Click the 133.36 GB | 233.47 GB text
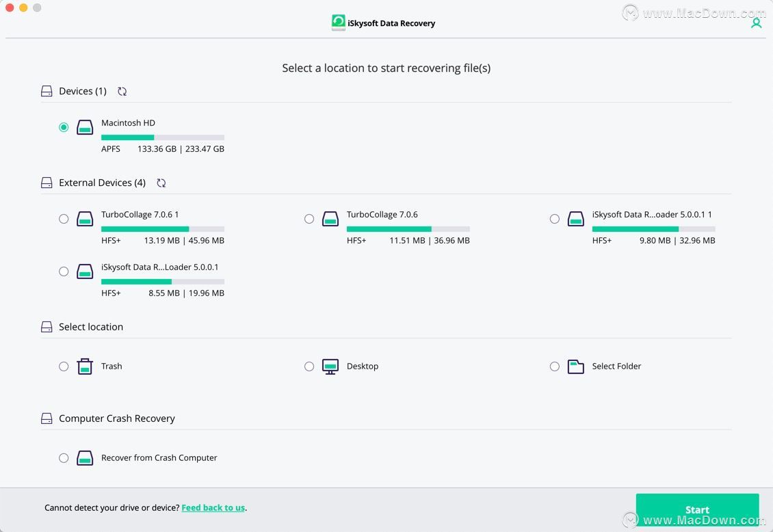 pos(181,149)
